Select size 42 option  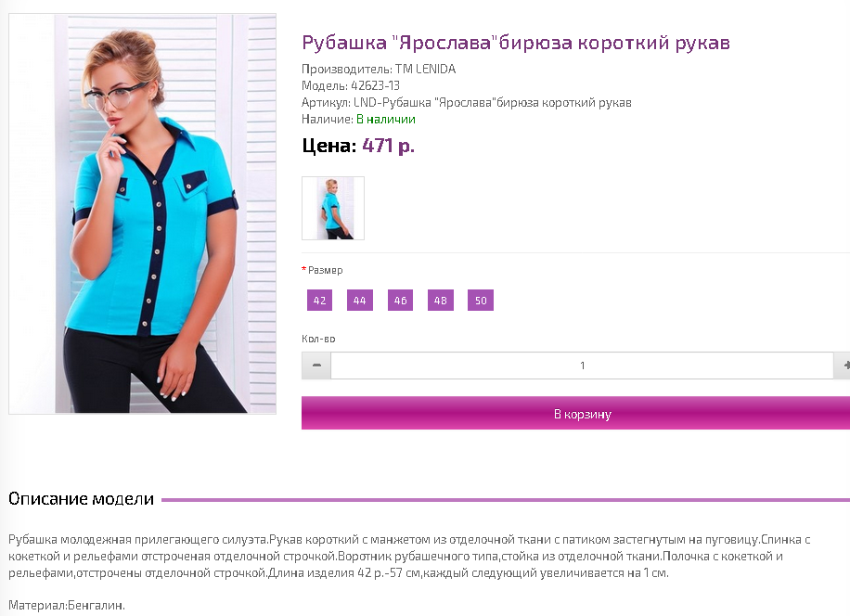320,301
